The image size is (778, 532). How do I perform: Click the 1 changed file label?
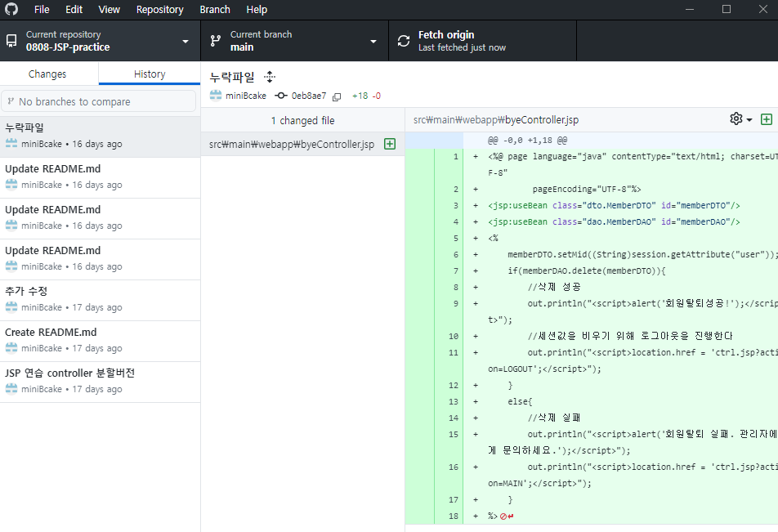[x=302, y=121]
